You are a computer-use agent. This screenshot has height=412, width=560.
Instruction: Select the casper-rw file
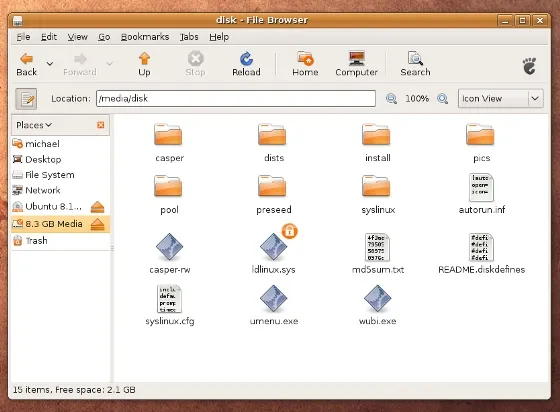170,254
